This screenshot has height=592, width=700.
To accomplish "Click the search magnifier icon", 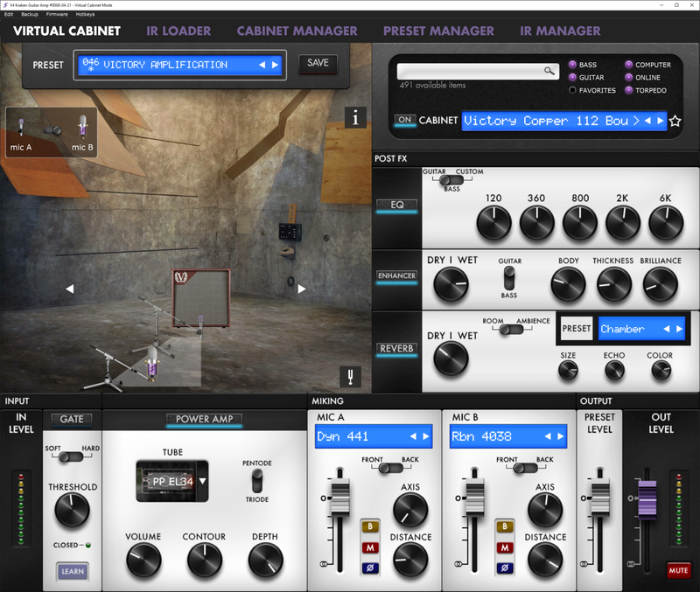I will [x=549, y=71].
